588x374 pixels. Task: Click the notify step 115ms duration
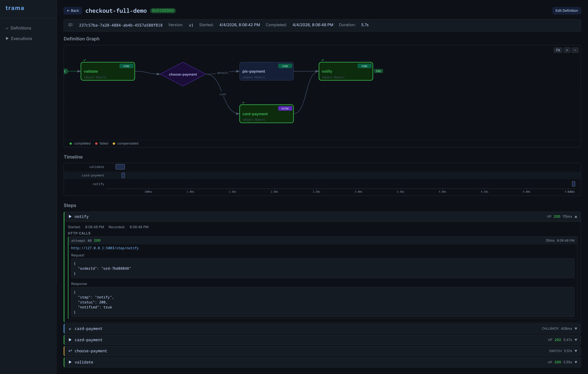pyautogui.click(x=567, y=217)
